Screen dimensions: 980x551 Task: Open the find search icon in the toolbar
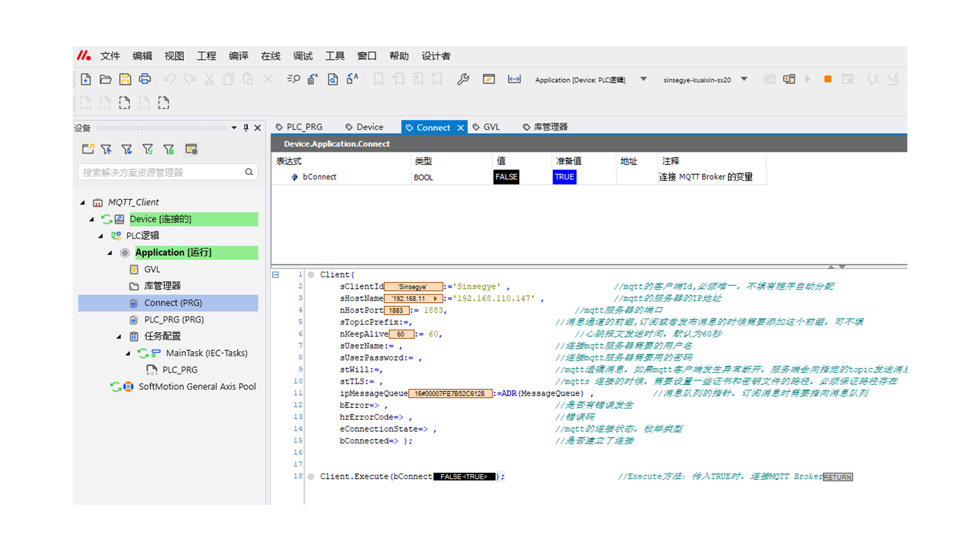(293, 79)
